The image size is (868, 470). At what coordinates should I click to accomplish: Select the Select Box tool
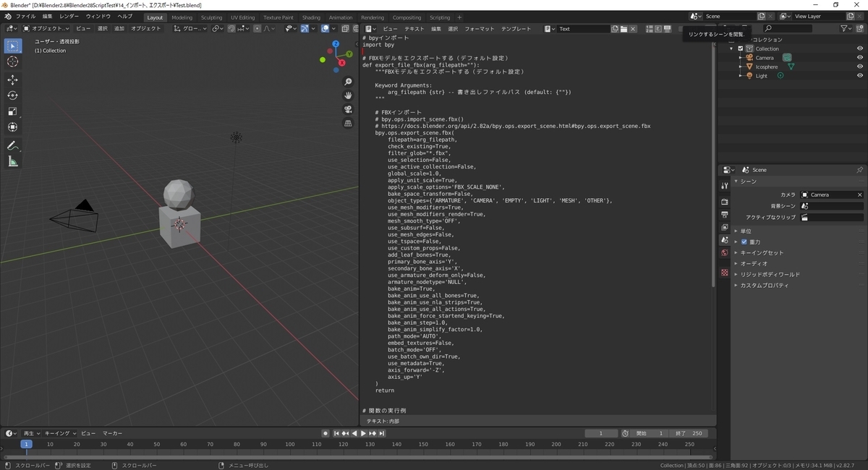12,46
